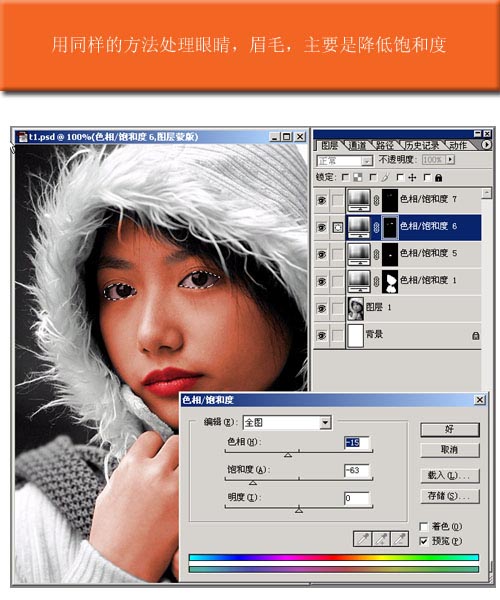Open the blend mode 正常 dropdown
Image resolution: width=500 pixels, height=600 pixels.
point(366,161)
